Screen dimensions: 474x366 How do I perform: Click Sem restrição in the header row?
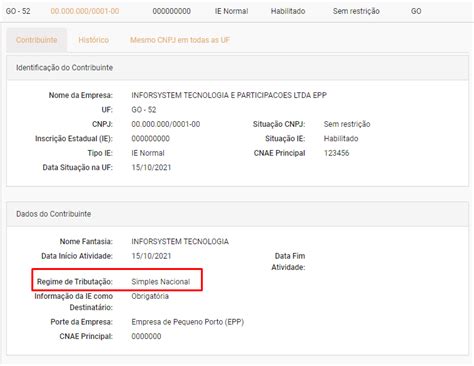coord(356,11)
